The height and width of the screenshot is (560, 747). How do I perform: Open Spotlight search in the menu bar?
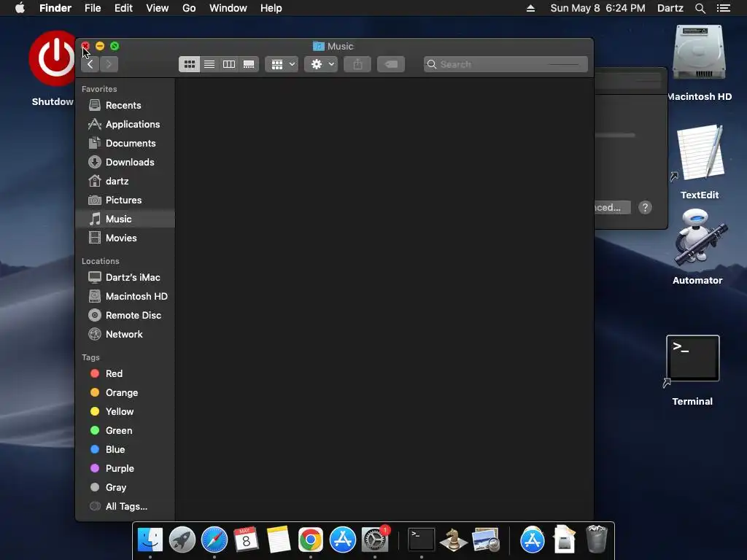[x=700, y=8]
